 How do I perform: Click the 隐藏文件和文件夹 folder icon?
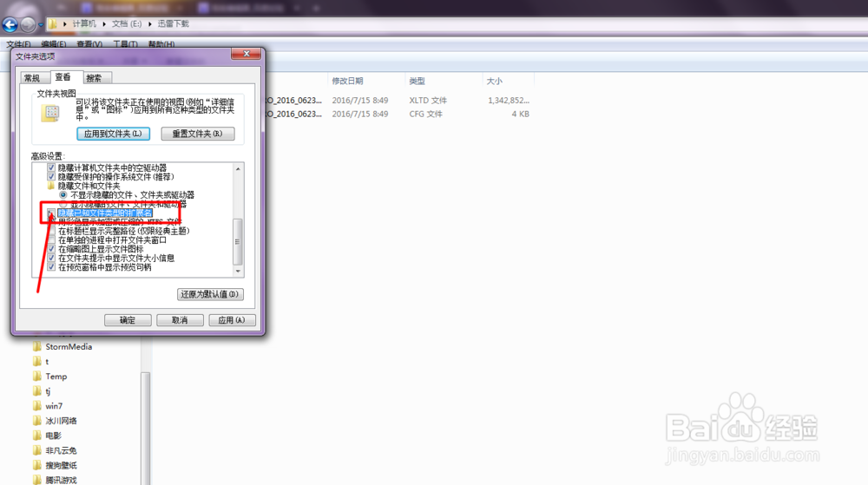coord(51,186)
